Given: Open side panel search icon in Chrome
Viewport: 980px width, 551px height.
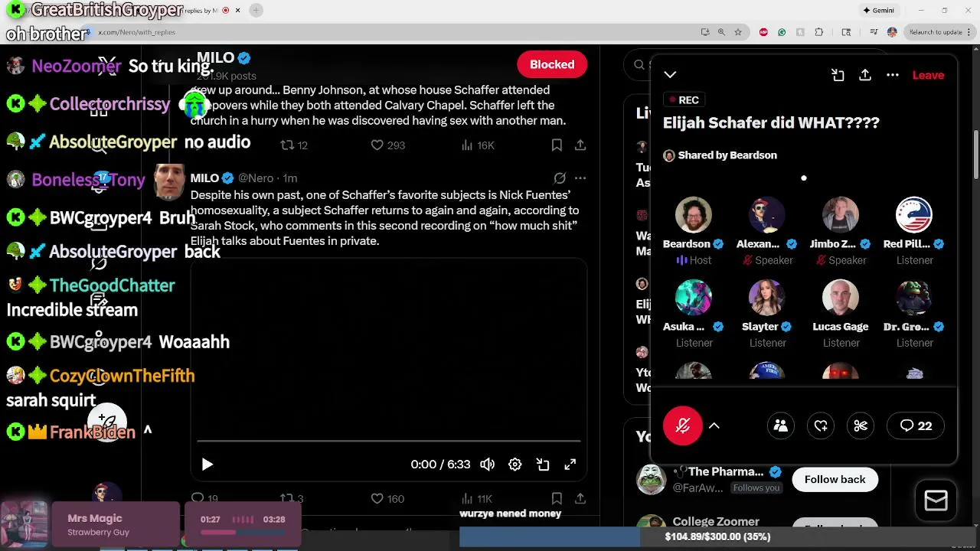Looking at the screenshot, I should tap(846, 32).
